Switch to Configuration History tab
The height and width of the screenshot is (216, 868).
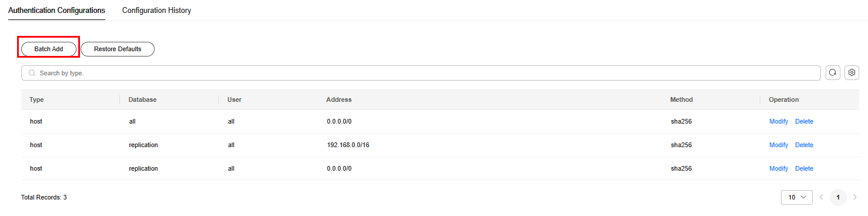coord(156,11)
